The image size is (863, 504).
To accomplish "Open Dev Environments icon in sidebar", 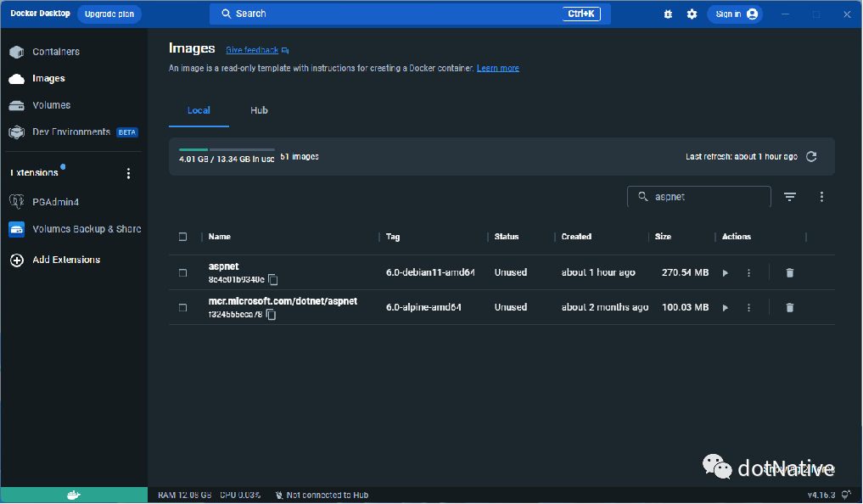I will click(x=16, y=132).
